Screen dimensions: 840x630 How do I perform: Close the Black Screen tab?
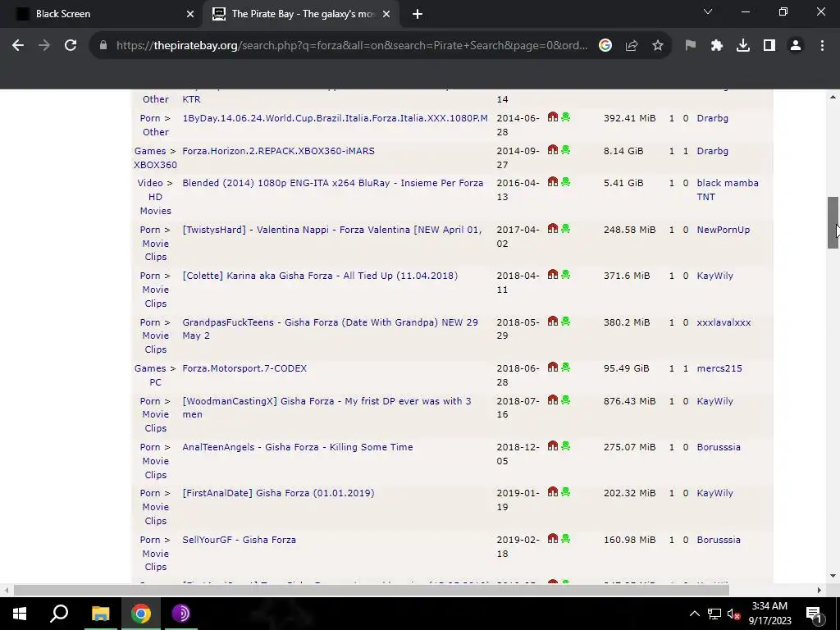coord(190,15)
